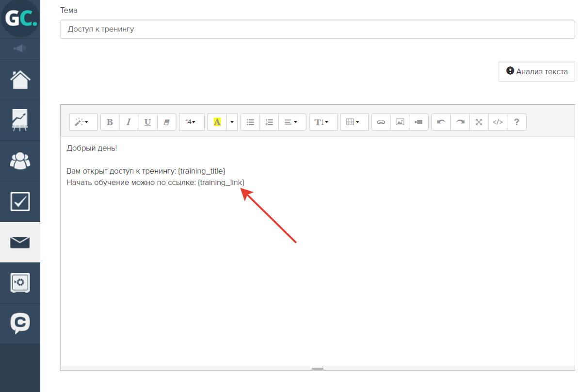582x392 pixels.
Task: Switch editor to fullscreen mode
Action: click(479, 122)
